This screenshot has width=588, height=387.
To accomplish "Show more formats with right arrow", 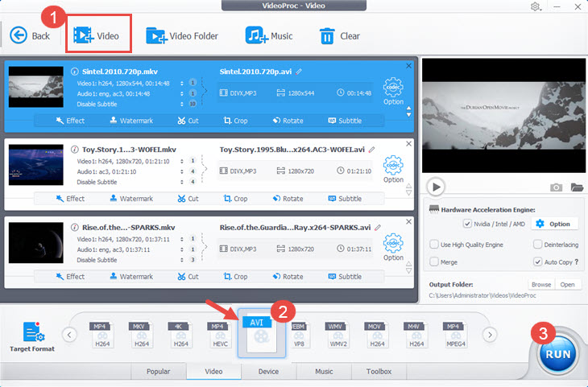I will [490, 335].
